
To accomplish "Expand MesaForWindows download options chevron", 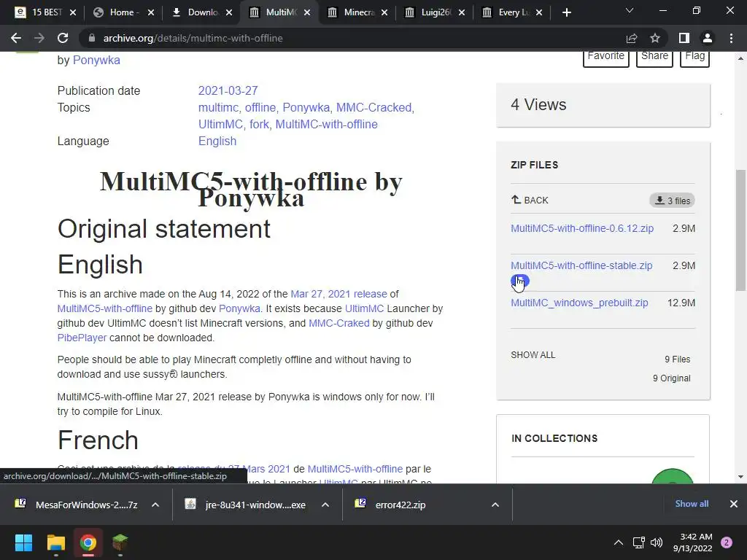I will coord(155,505).
